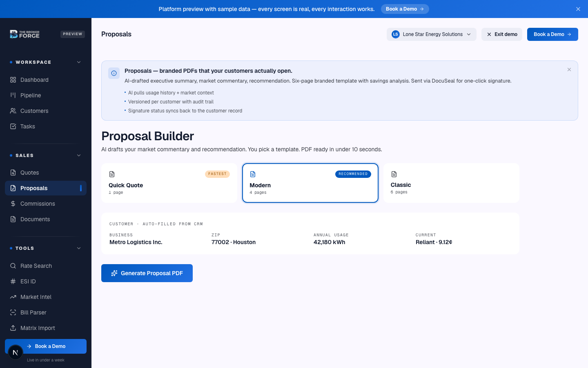This screenshot has width=588, height=368.
Task: Click the Proposal Builder heading
Action: pyautogui.click(x=148, y=136)
